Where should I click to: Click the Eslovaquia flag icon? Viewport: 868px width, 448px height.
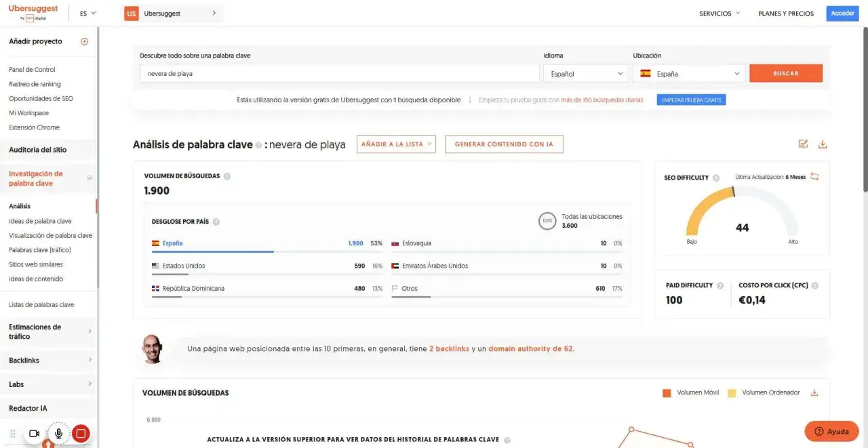395,243
